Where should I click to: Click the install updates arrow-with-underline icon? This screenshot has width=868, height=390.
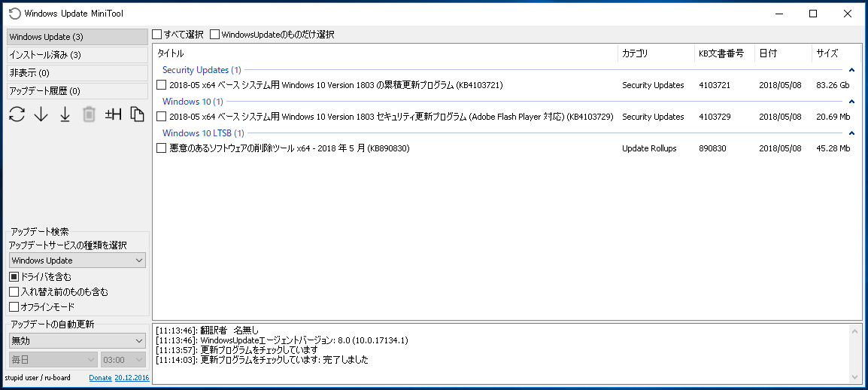point(65,114)
